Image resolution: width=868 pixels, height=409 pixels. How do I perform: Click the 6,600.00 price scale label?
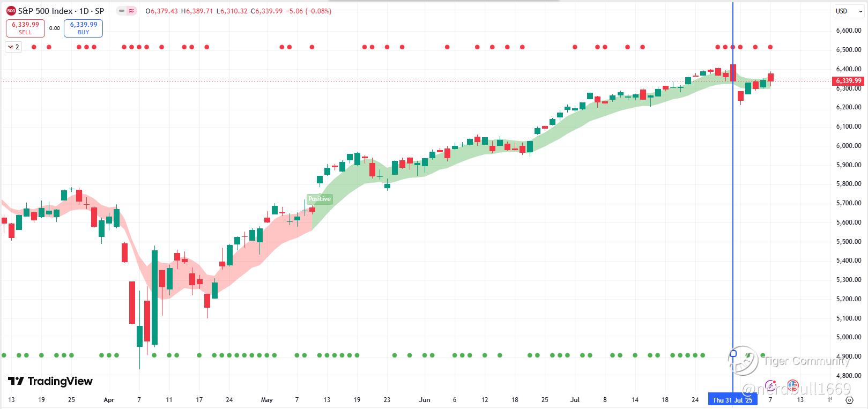point(848,31)
